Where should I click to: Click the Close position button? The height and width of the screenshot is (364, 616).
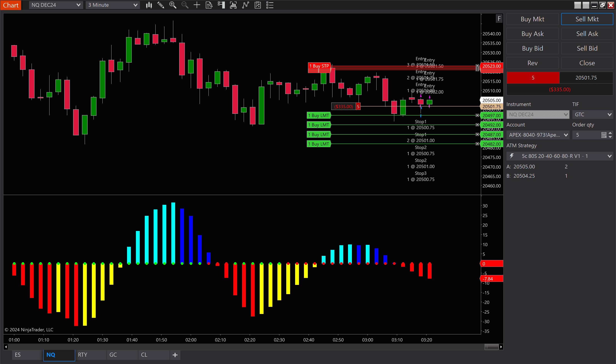click(x=587, y=63)
